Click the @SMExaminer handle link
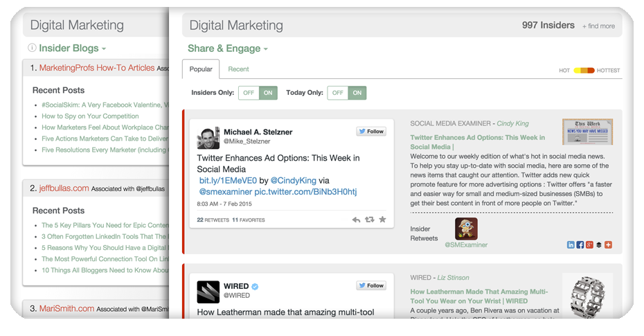The width and height of the screenshot is (644, 336). pyautogui.click(x=466, y=245)
